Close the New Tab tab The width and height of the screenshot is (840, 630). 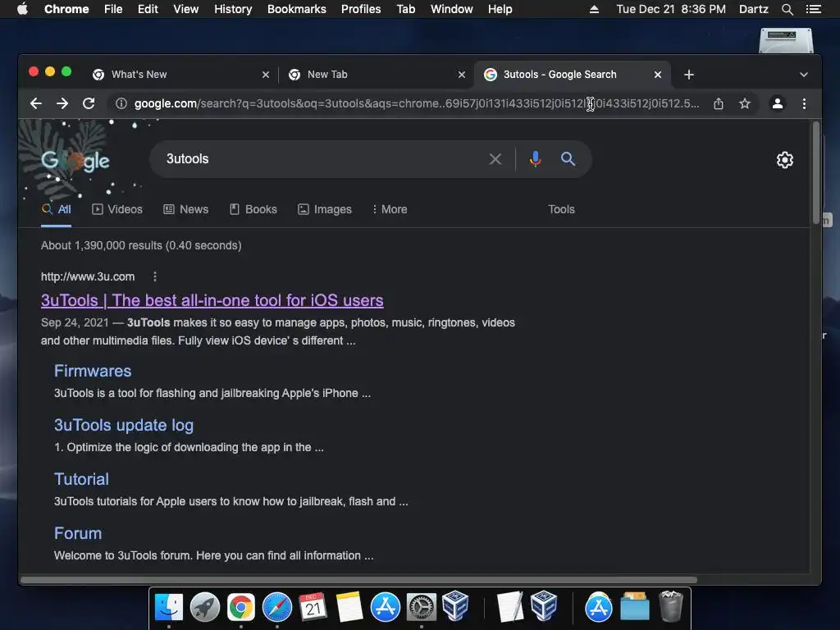click(x=462, y=75)
